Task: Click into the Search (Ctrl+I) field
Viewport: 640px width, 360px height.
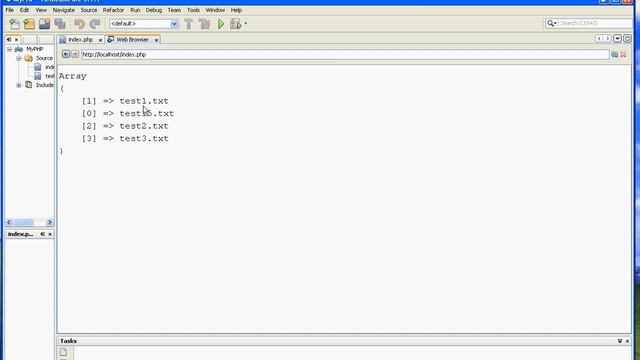Action: pyautogui.click(x=595, y=23)
